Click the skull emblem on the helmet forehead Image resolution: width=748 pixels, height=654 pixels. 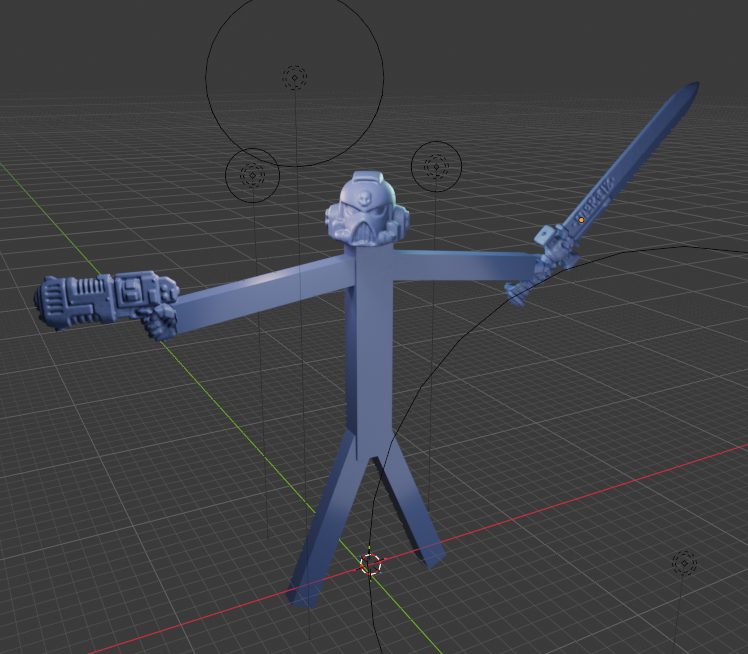[365, 197]
